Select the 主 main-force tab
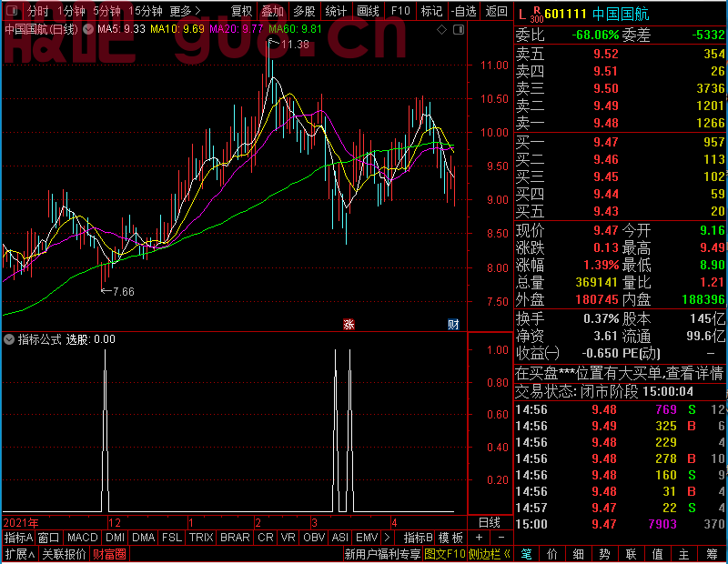728x564 pixels. coord(683,554)
